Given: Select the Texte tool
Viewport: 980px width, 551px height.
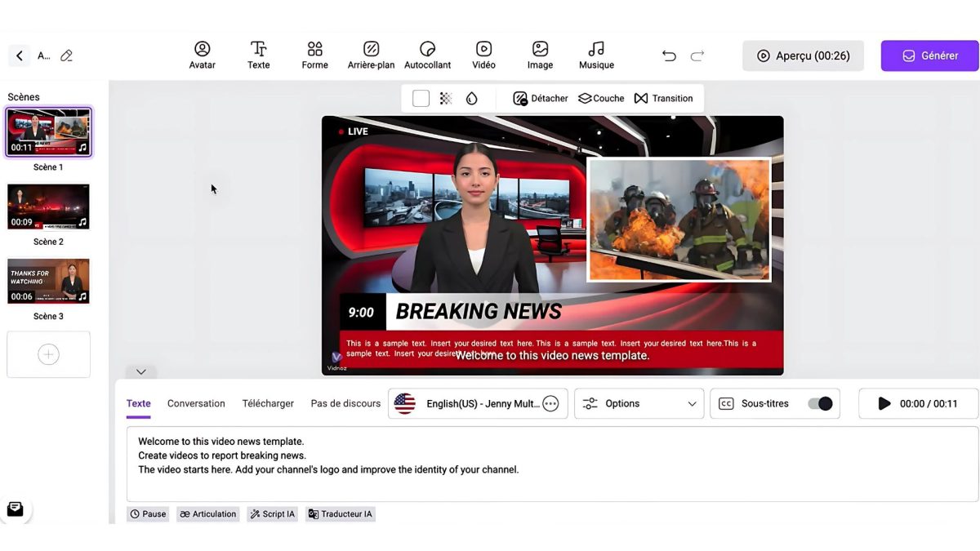Looking at the screenshot, I should (x=258, y=56).
